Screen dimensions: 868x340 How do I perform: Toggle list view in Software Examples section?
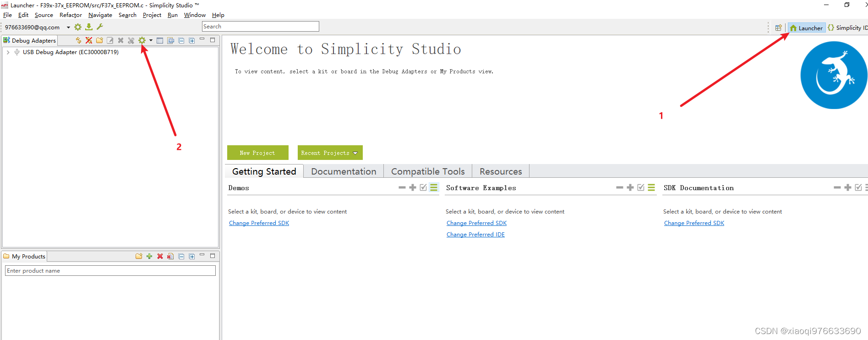tap(651, 187)
